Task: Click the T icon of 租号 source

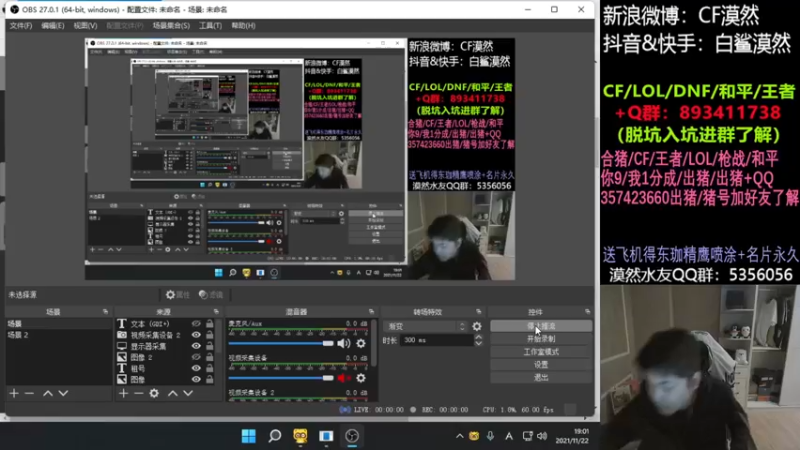Action: [121, 368]
